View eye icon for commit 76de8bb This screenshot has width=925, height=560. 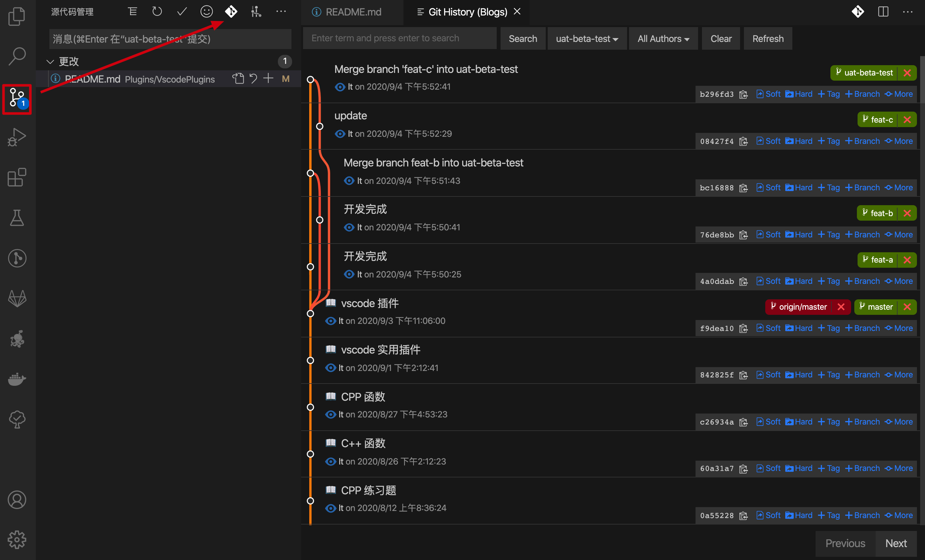click(x=349, y=227)
